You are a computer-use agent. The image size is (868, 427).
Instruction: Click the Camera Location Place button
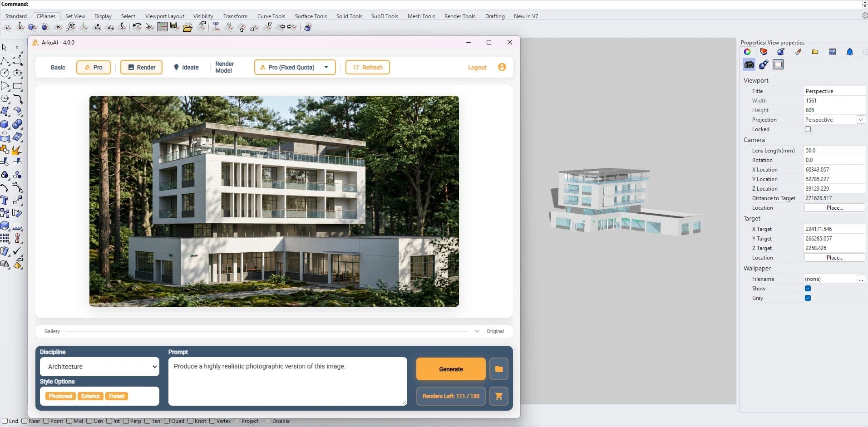click(834, 208)
